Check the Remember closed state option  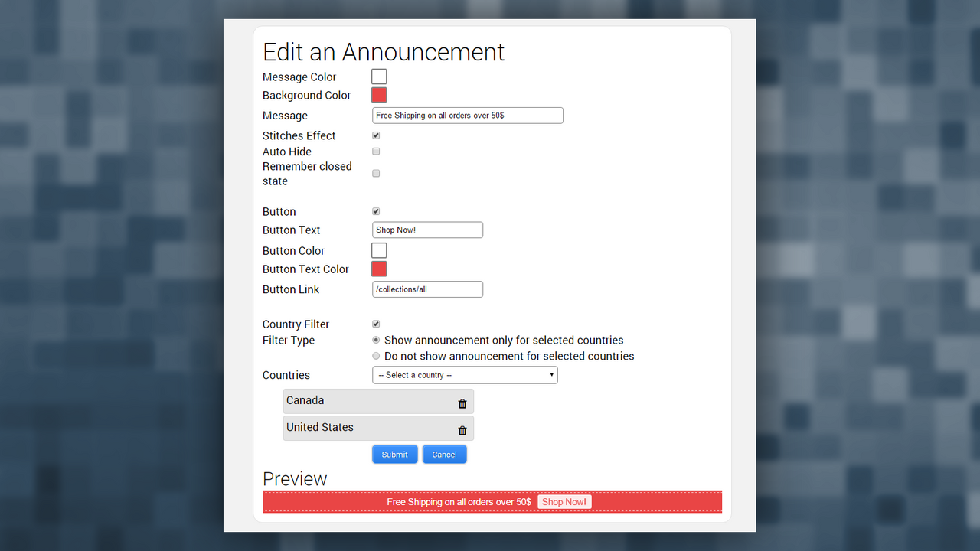(375, 173)
